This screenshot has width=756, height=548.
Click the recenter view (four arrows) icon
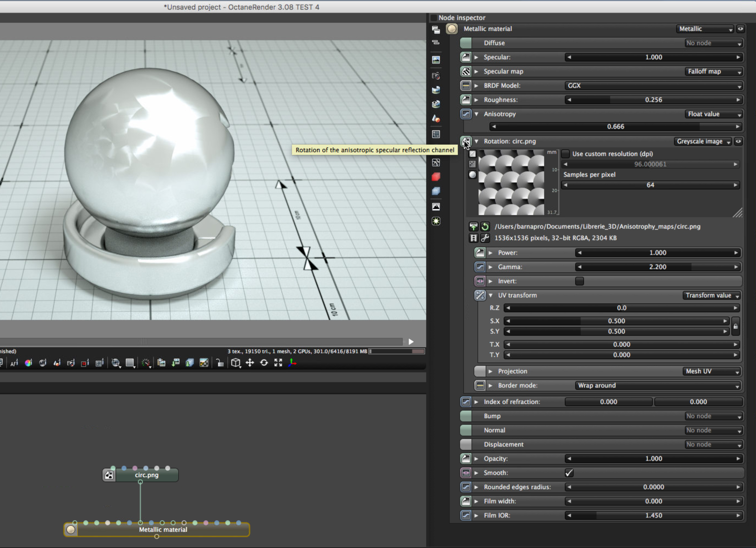tap(250, 363)
